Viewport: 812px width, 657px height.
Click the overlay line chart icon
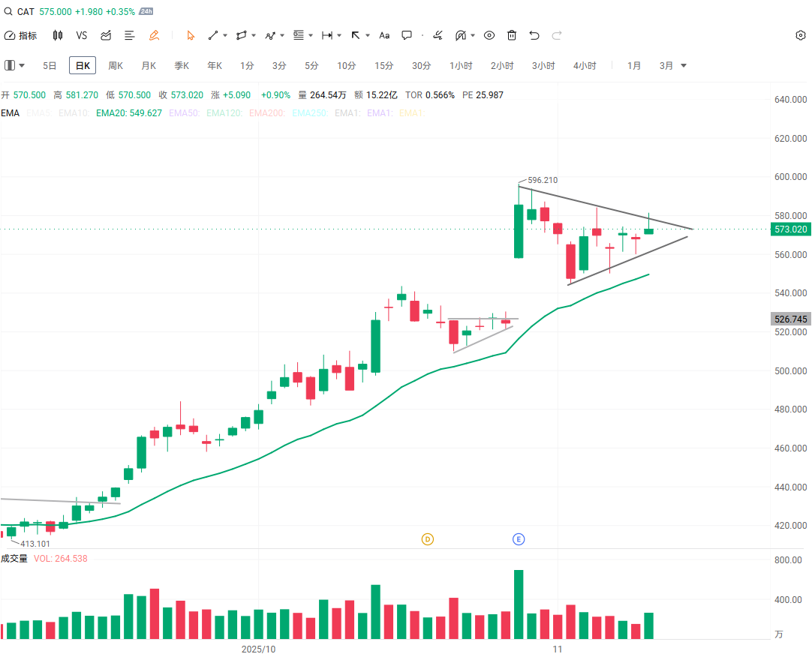coord(106,35)
